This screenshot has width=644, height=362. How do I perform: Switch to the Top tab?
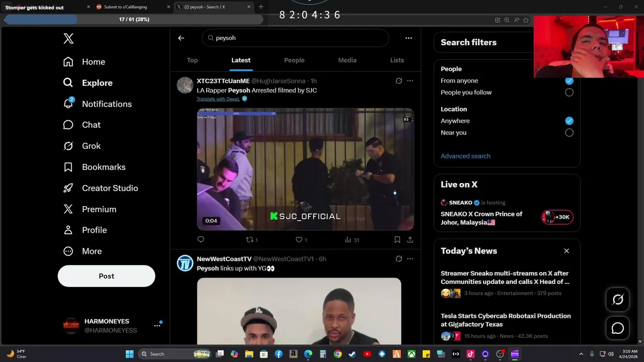click(x=192, y=60)
